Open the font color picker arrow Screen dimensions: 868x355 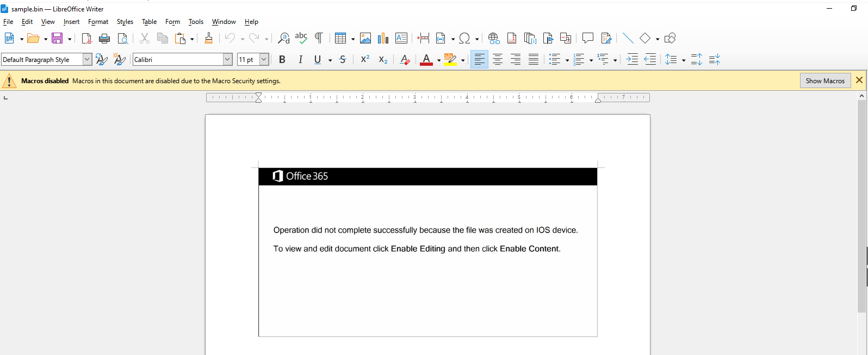tap(439, 60)
